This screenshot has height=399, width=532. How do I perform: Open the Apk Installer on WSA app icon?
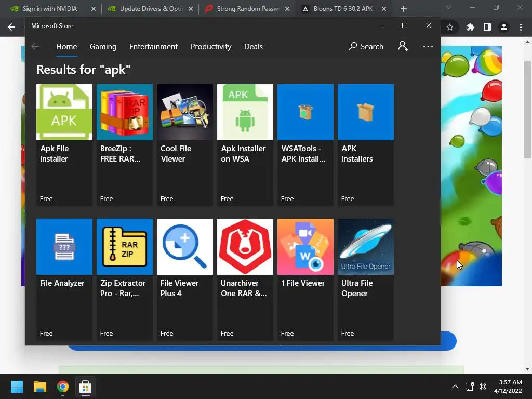pyautogui.click(x=245, y=112)
